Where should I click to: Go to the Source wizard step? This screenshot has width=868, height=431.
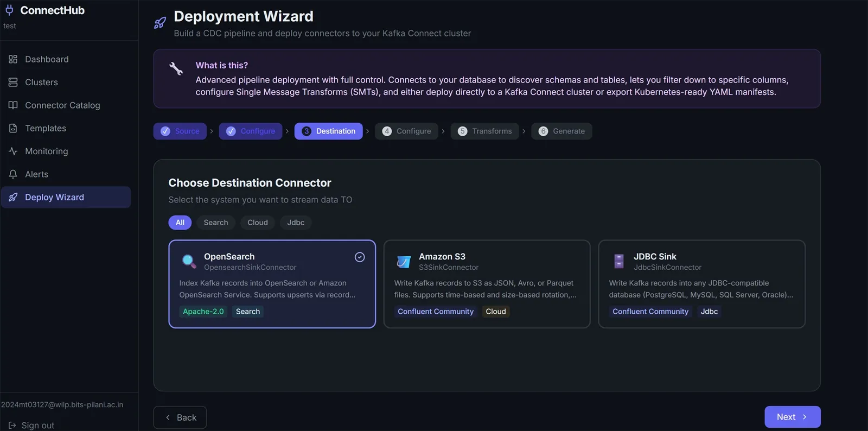pyautogui.click(x=180, y=131)
